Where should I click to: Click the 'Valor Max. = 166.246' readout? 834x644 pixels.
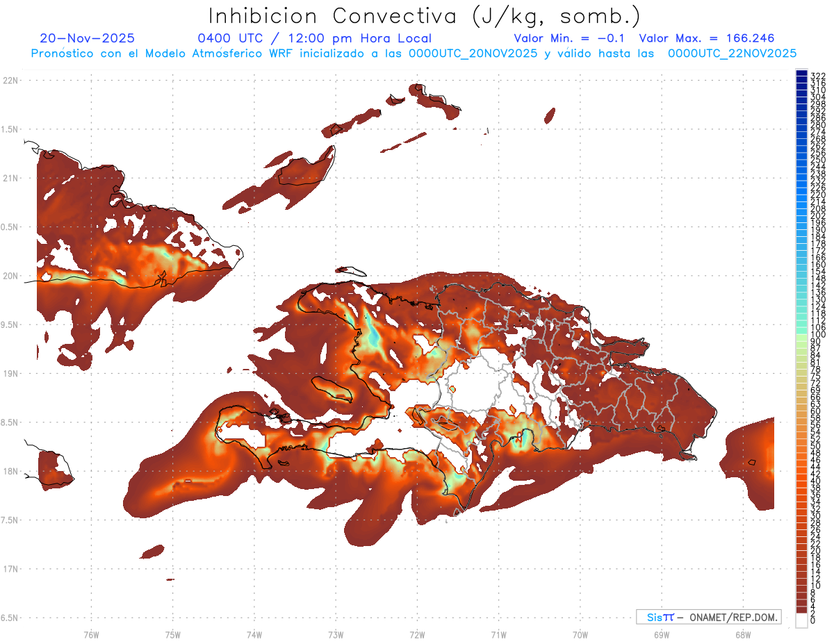click(707, 38)
